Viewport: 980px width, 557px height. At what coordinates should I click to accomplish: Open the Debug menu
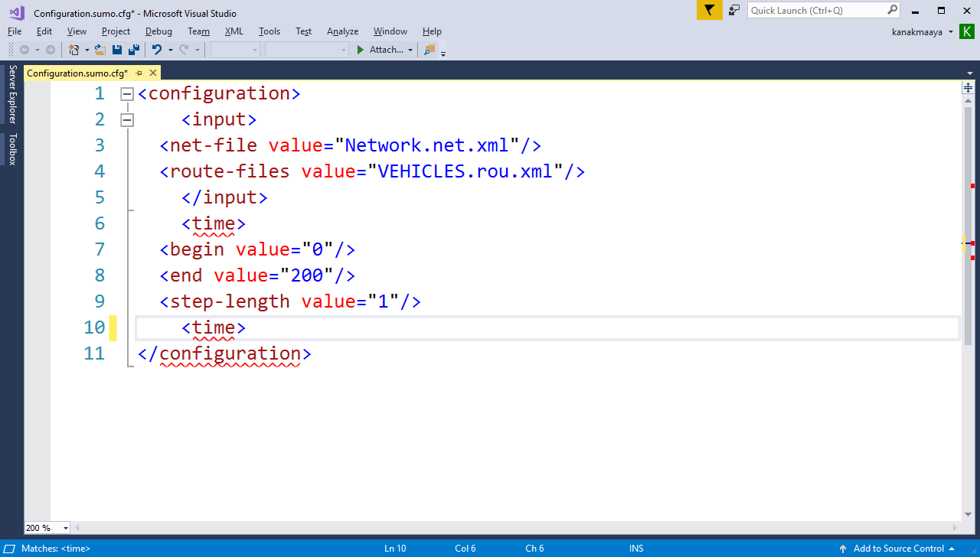[158, 31]
